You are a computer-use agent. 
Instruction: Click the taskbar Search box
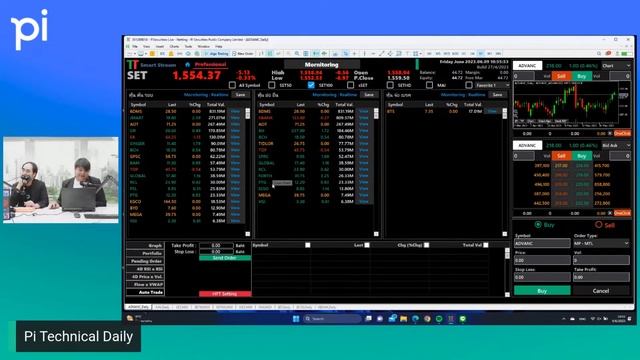click(332, 319)
